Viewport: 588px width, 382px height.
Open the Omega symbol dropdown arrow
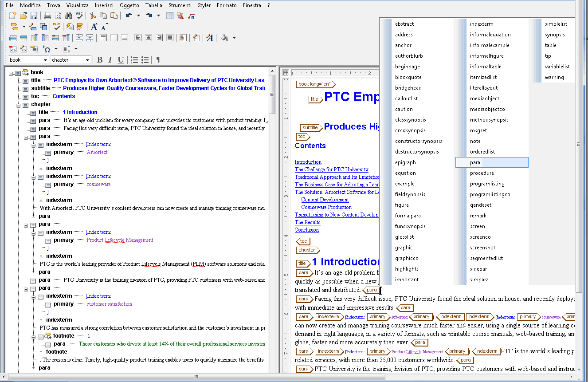[56, 49]
